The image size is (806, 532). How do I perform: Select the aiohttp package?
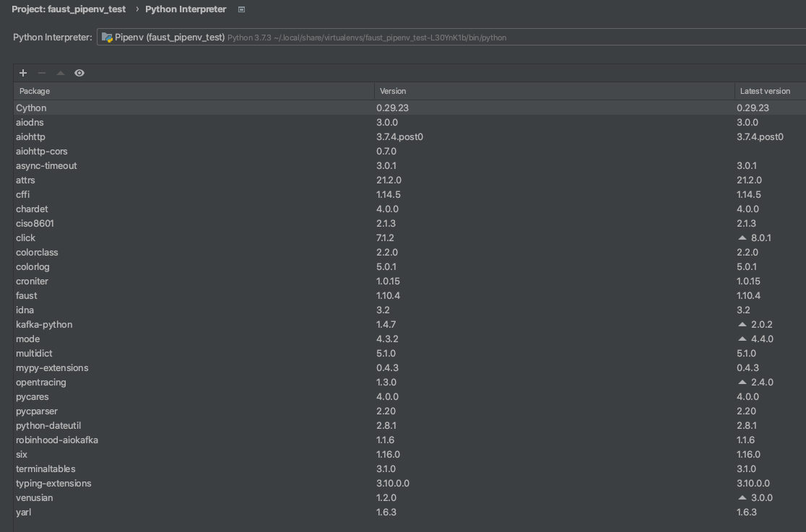30,136
